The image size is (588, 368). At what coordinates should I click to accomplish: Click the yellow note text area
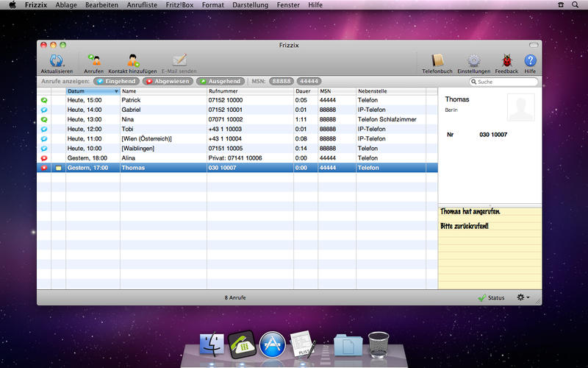pos(489,250)
